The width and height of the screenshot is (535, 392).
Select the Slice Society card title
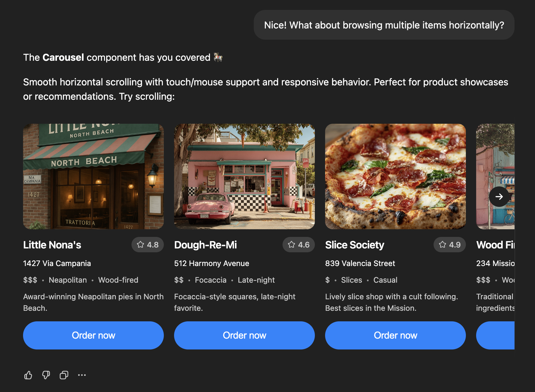pyautogui.click(x=355, y=245)
